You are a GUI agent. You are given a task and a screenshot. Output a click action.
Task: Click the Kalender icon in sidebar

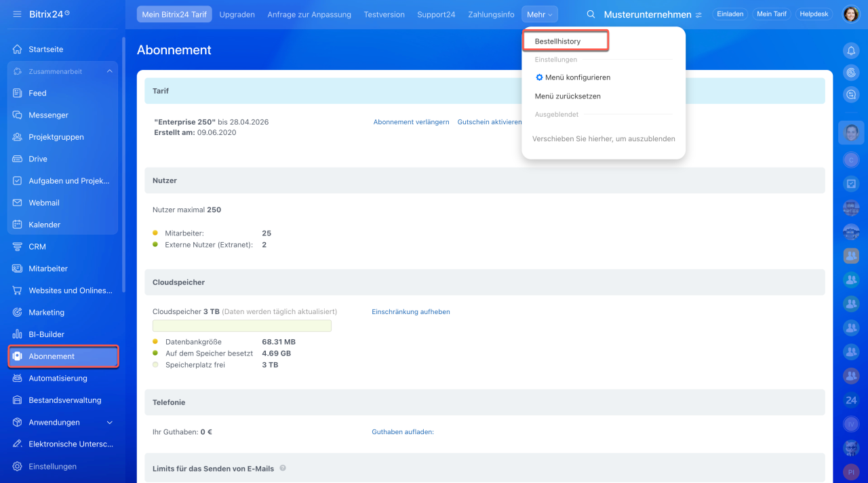coord(18,225)
